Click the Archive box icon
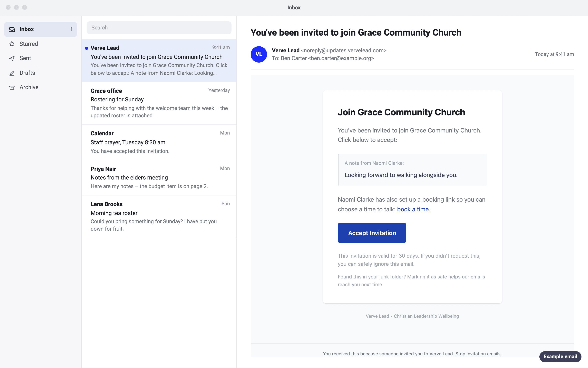 (x=12, y=87)
